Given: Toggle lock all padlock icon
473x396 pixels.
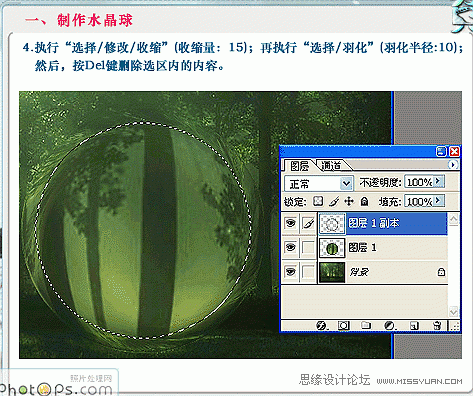Looking at the screenshot, I should pyautogui.click(x=365, y=201).
